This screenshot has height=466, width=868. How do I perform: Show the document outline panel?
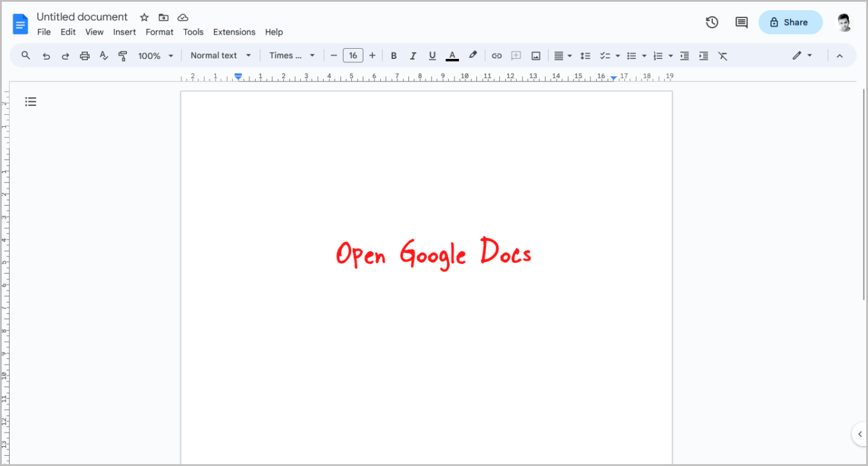31,101
